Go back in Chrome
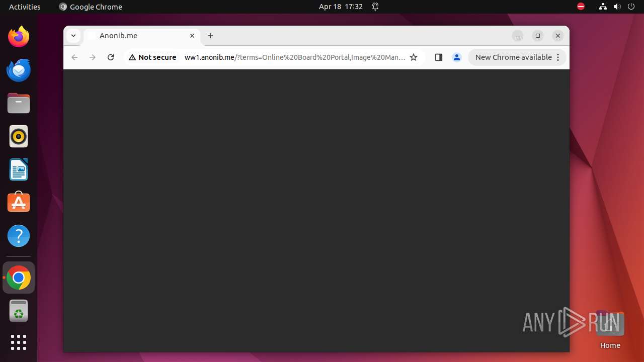The image size is (644, 362). tap(74, 57)
